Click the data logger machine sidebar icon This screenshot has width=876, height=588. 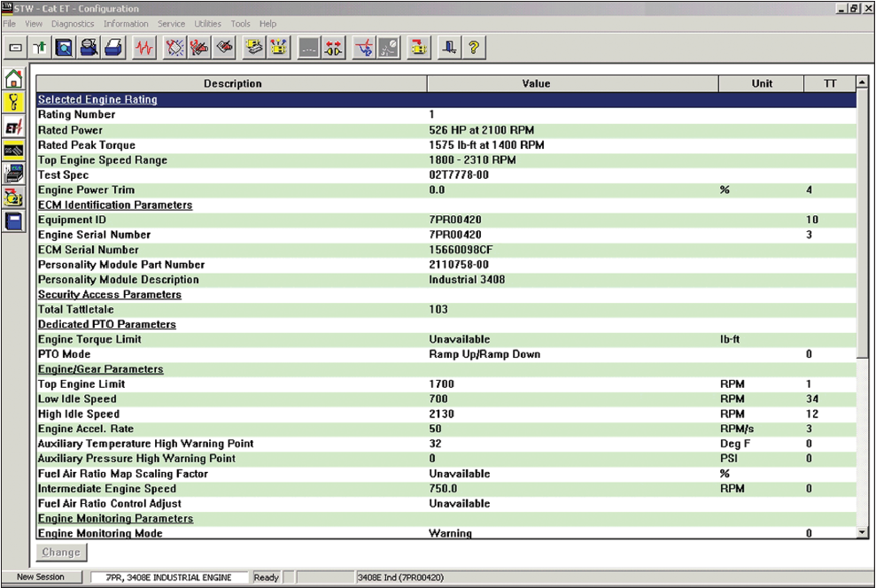pos(13,174)
